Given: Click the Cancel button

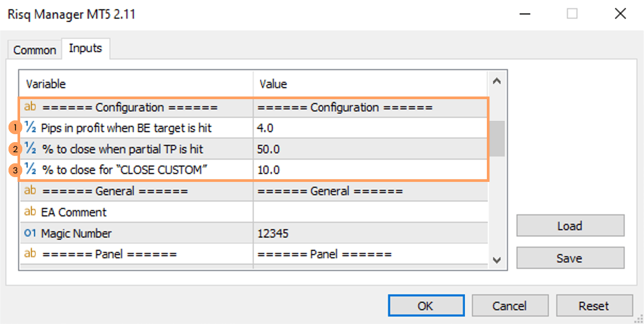Looking at the screenshot, I should [x=509, y=306].
